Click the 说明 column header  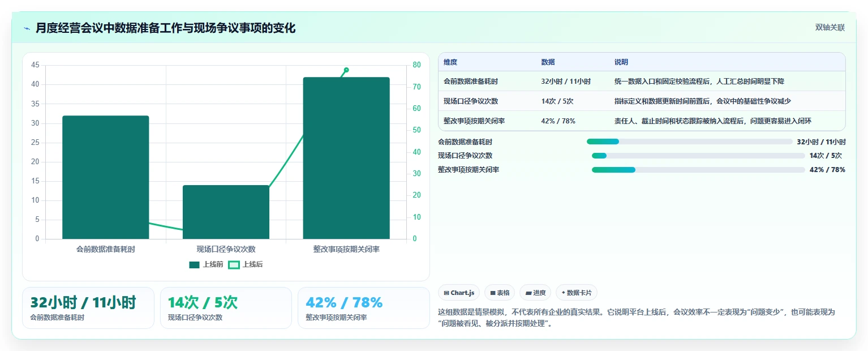[621, 62]
